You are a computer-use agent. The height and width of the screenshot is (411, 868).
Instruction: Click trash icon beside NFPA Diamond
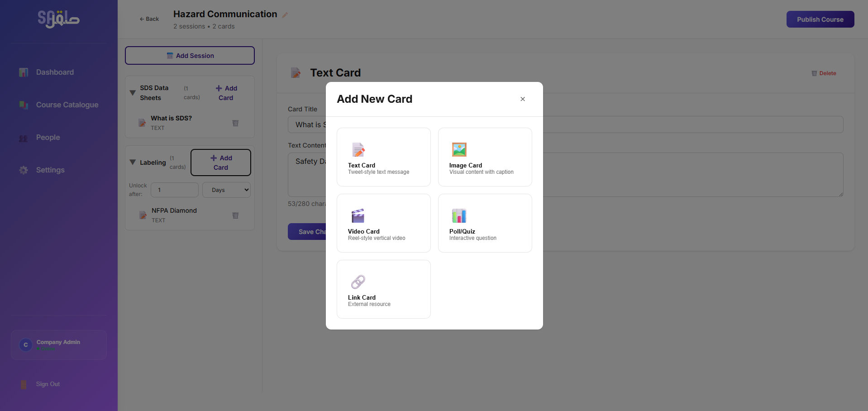[235, 215]
